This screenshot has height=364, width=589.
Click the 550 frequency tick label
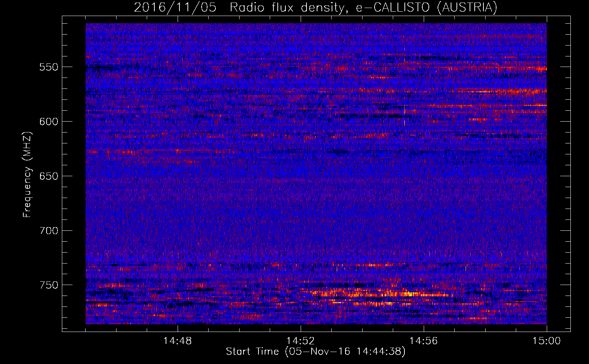click(49, 67)
